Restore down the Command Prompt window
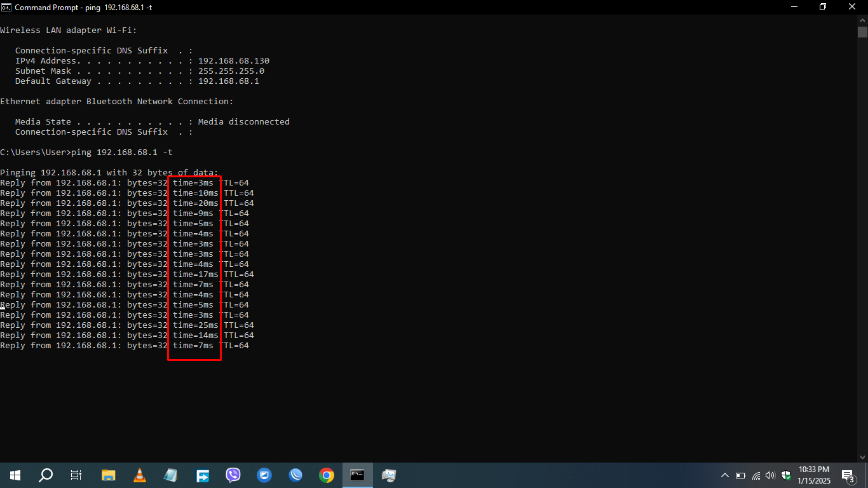 point(824,7)
